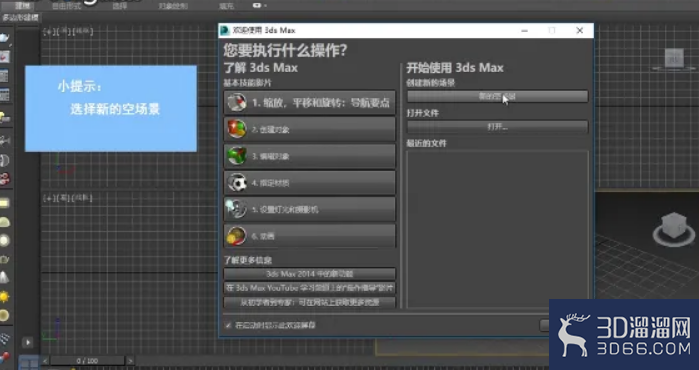699x370 pixels.
Task: Click the red and blue spheres icon at toolbar bottom
Action: point(4,358)
